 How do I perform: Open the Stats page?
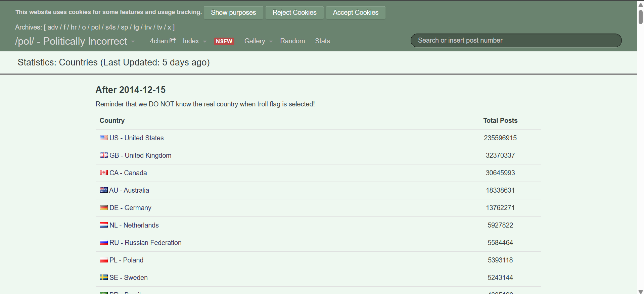pyautogui.click(x=322, y=41)
